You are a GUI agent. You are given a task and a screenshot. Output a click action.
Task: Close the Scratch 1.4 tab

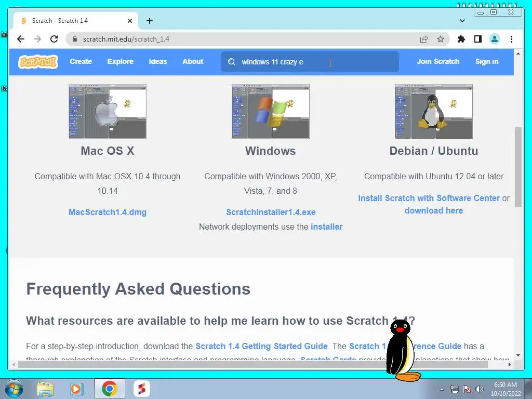click(x=129, y=21)
